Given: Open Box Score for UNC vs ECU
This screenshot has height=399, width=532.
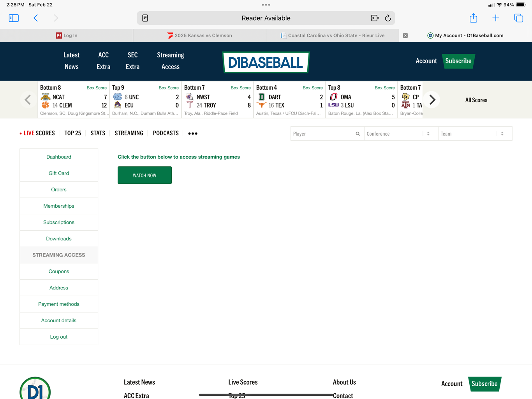Looking at the screenshot, I should tap(169, 88).
